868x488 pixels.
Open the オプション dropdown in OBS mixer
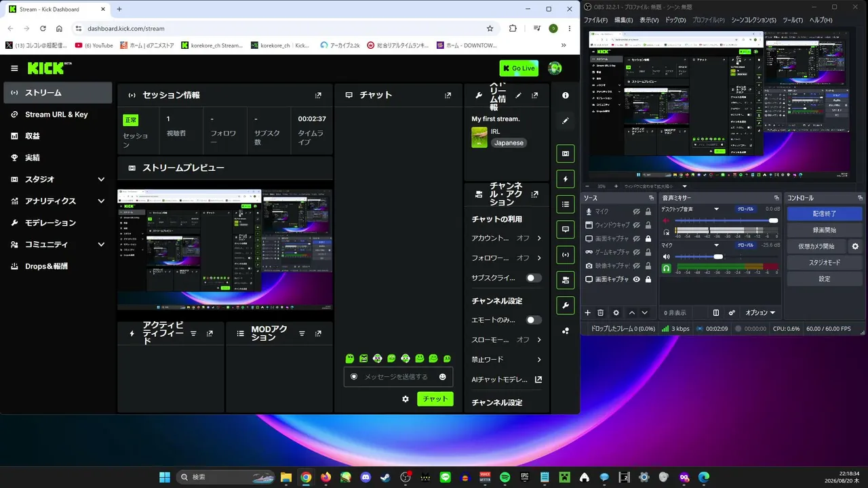pyautogui.click(x=760, y=312)
